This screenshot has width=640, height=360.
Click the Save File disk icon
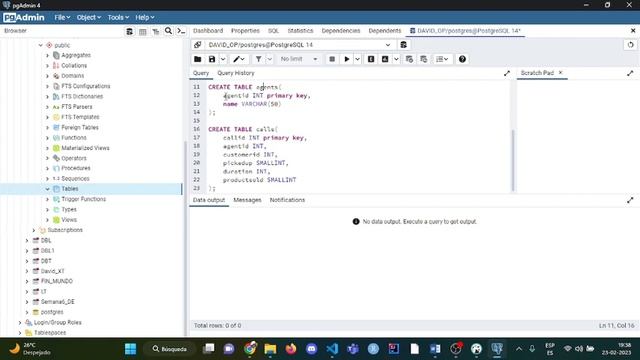point(212,59)
